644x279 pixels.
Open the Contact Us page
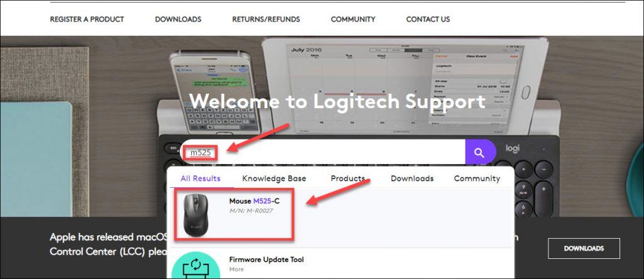[x=428, y=19]
